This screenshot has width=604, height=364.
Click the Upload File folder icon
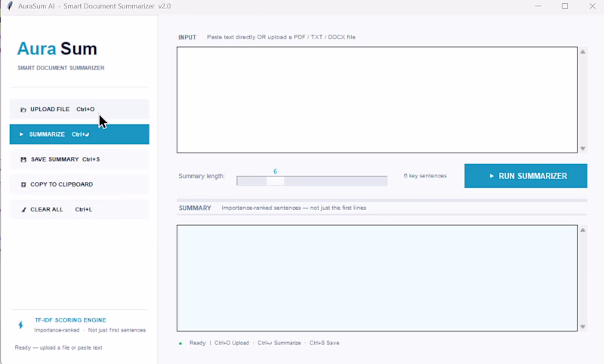(23, 110)
